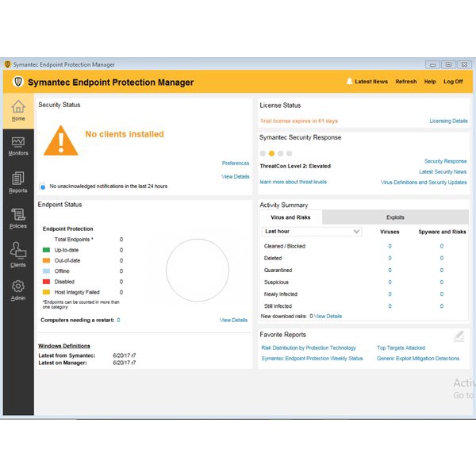476x476 pixels.
Task: Click computers needing a restart count
Action: (118, 320)
